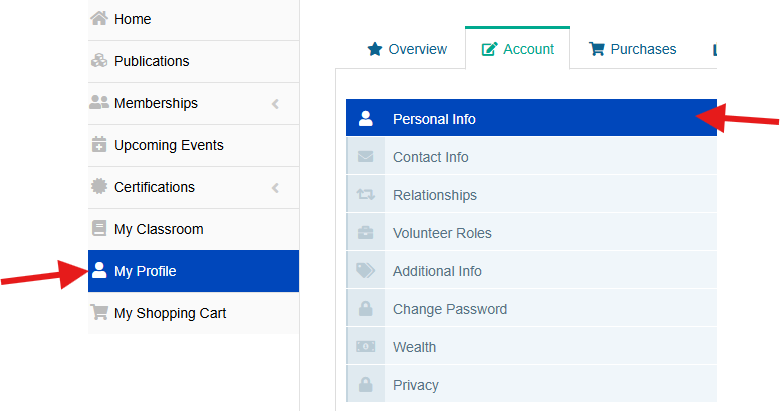This screenshot has height=411, width=780.
Task: Open the Privacy section
Action: pyautogui.click(x=531, y=384)
